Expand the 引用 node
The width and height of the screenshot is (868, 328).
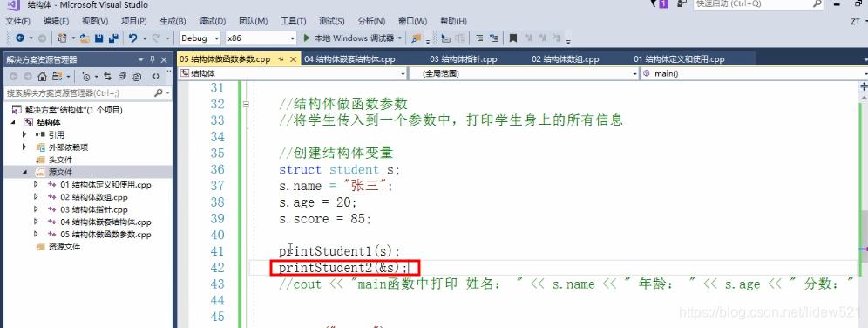click(24, 134)
